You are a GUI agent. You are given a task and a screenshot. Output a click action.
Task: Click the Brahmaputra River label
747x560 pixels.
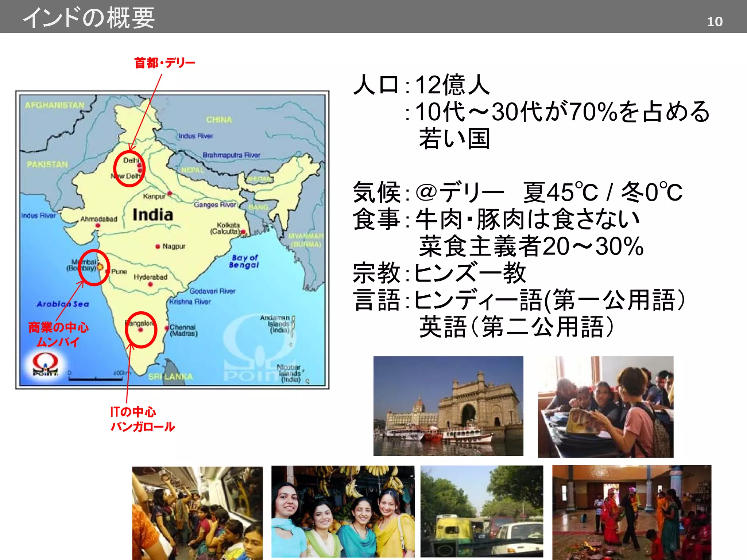pos(231,155)
